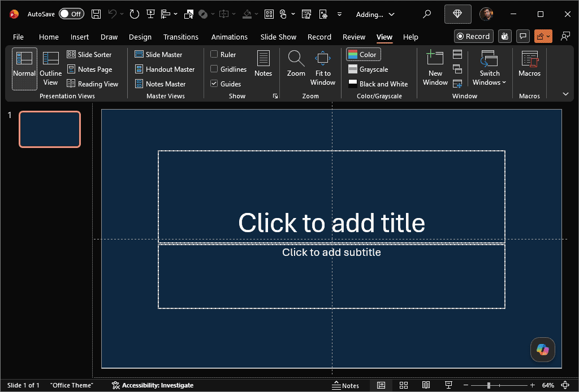The width and height of the screenshot is (579, 392).
Task: Click Fit to Window
Action: coord(323,68)
